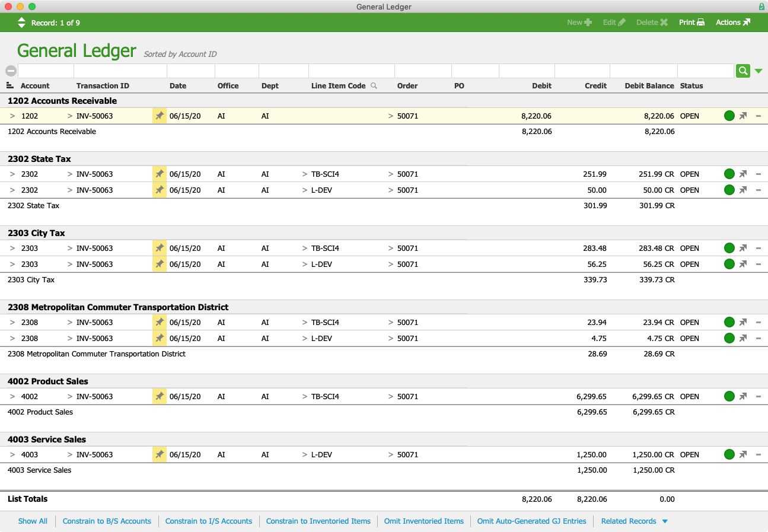Viewport: 768px width, 532px height.
Task: Click the 2308 Metropolitan Commuter Transportation District heading
Action: 118,307
